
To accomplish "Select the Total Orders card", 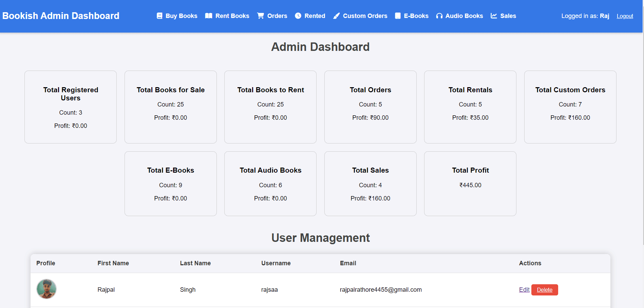I will point(371,107).
